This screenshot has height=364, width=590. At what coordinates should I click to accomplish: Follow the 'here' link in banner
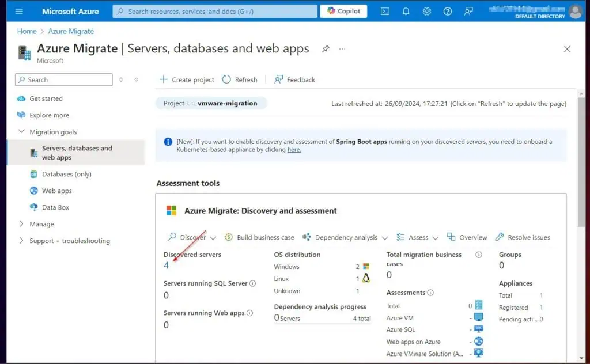(x=294, y=150)
